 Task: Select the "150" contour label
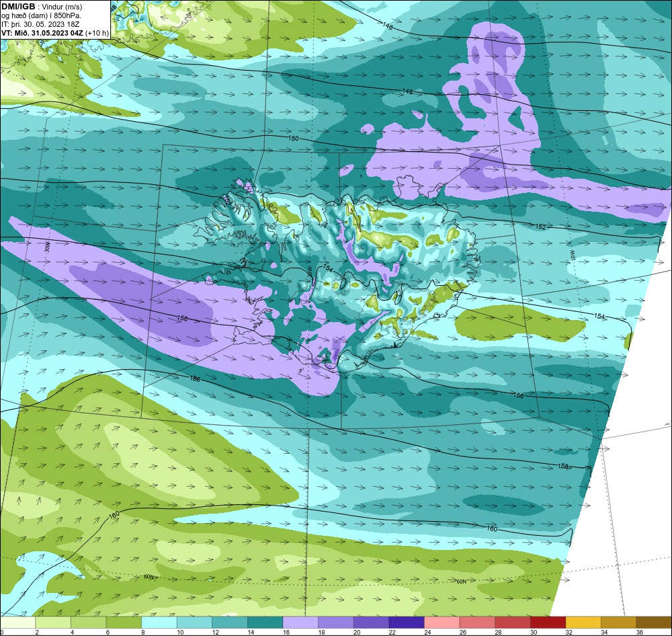point(294,138)
